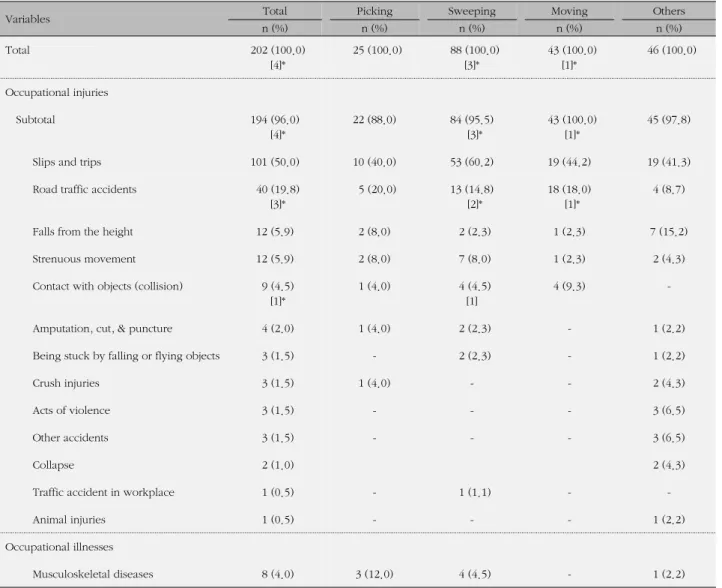722x588 pixels.
Task: Click the 'Road traffic accidents' row label
Action: pyautogui.click(x=84, y=189)
